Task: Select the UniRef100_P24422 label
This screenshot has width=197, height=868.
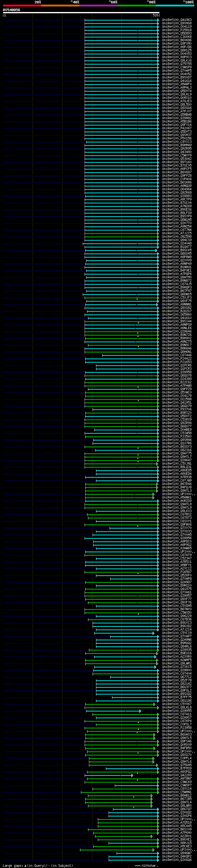Action: 177,358
